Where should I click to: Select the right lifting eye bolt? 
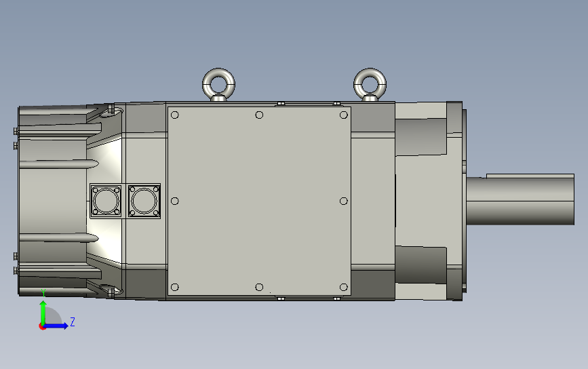pos(370,85)
